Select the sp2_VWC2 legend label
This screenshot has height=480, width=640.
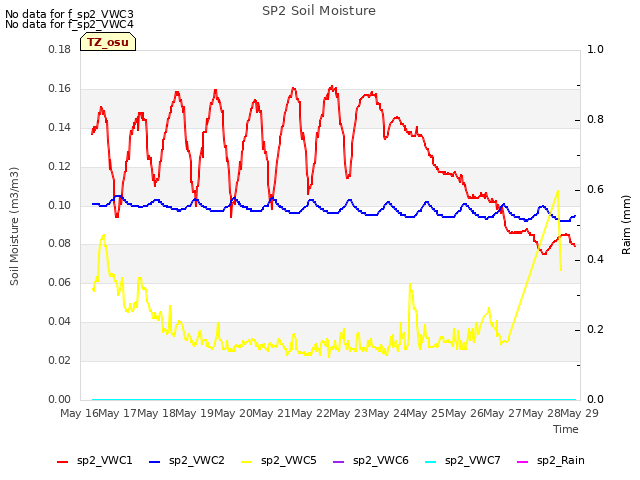[x=197, y=461]
